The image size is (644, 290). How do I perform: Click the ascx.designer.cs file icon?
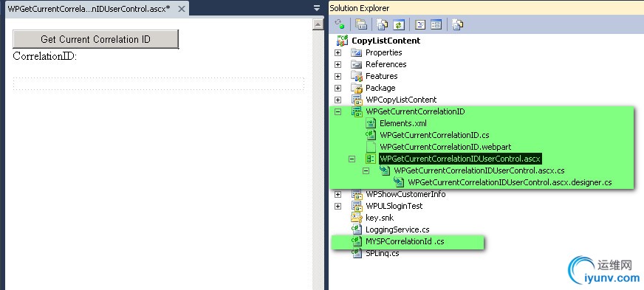(x=398, y=182)
